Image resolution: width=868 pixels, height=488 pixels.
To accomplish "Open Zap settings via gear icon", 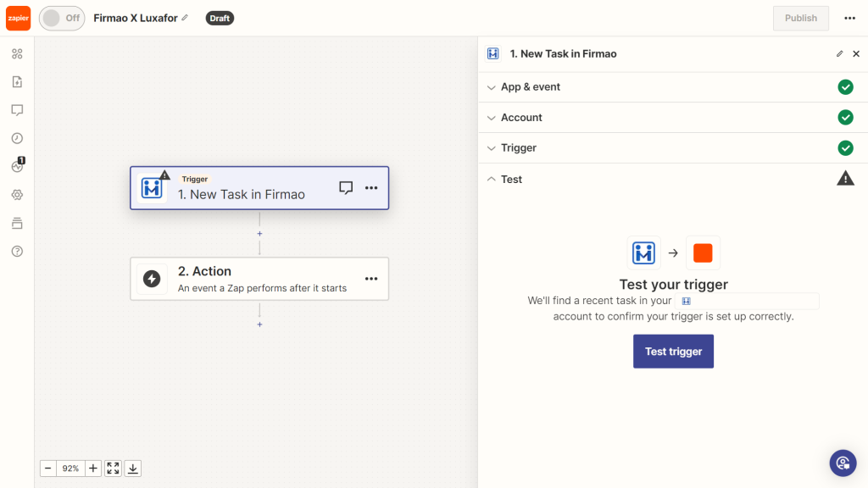I will click(17, 194).
